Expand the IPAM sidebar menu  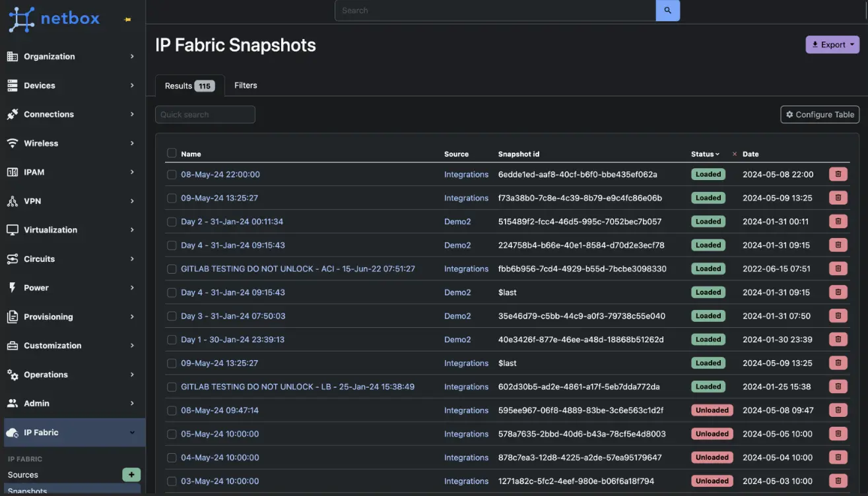pyautogui.click(x=71, y=172)
